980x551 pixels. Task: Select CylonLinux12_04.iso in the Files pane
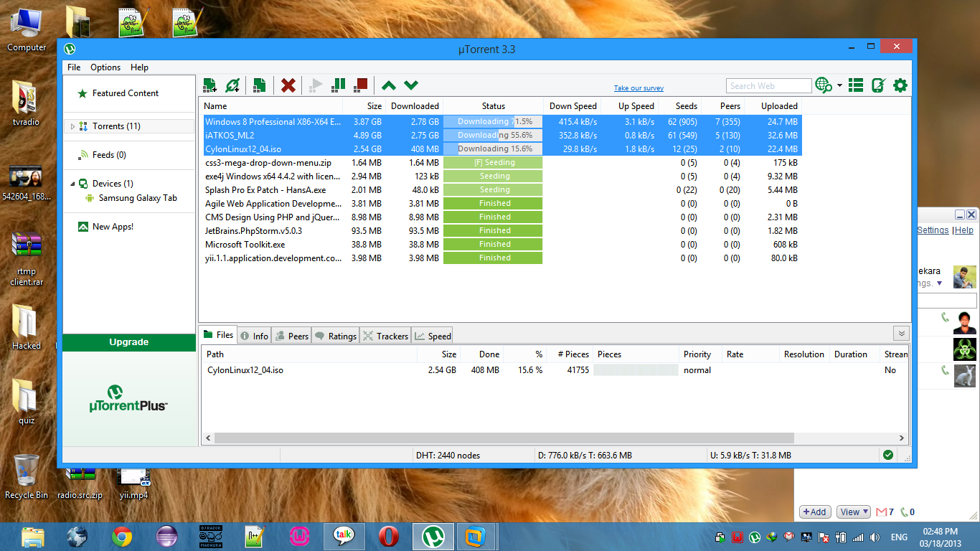tap(245, 370)
